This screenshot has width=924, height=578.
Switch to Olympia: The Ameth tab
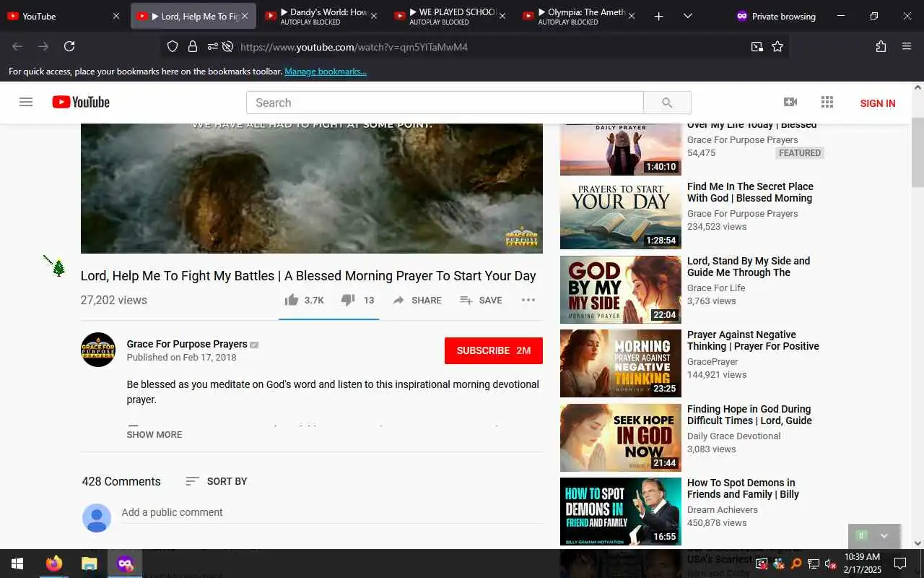point(579,16)
